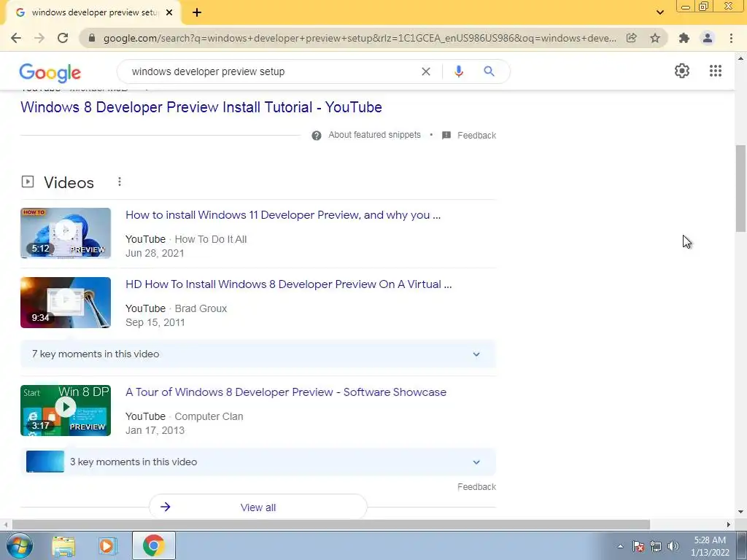The image size is (747, 560).
Task: Go back to the previous page
Action: (x=16, y=38)
